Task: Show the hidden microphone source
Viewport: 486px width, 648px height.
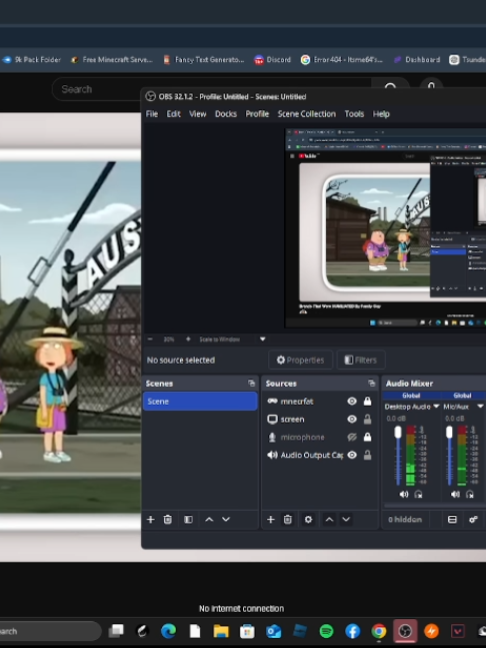Action: click(x=352, y=437)
